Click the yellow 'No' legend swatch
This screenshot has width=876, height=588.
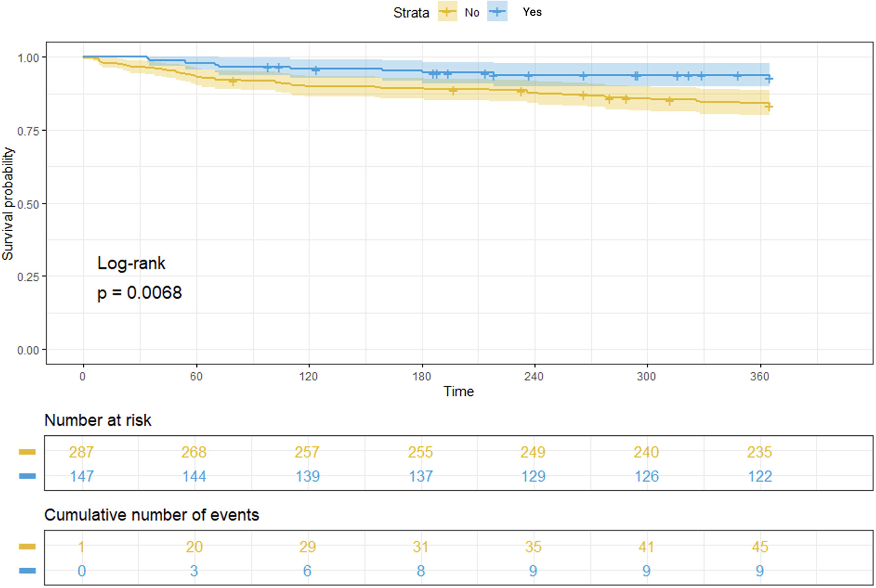(x=447, y=12)
